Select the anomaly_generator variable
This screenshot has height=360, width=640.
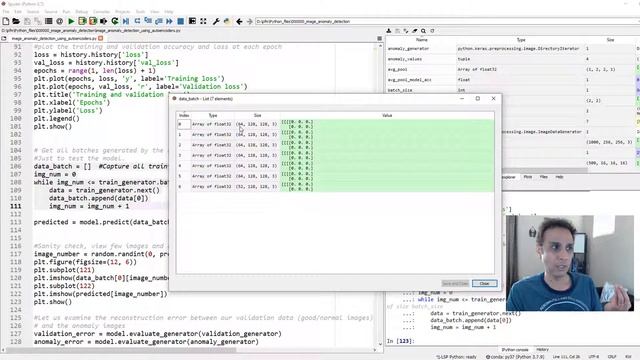(x=408, y=49)
